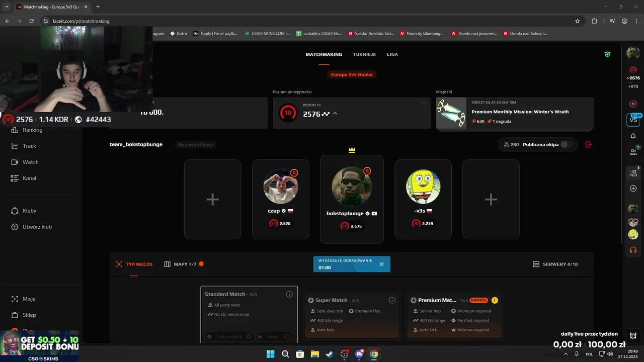Click the party size count 280

coord(511,144)
